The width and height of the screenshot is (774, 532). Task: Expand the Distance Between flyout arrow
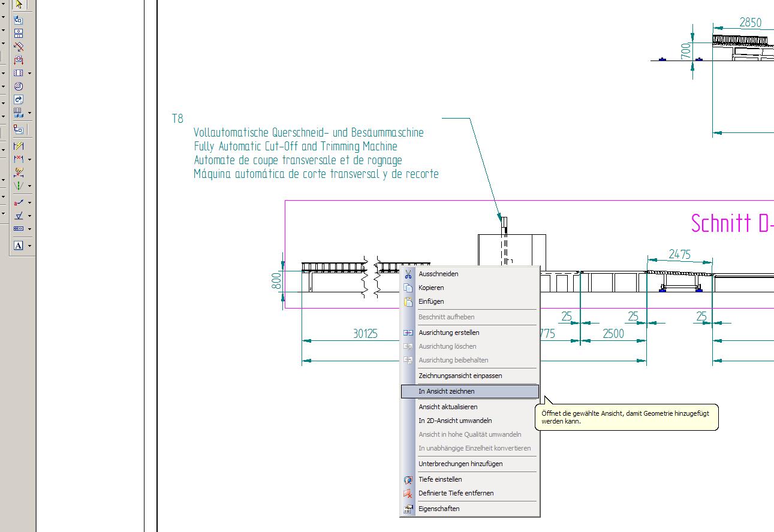[x=29, y=159]
